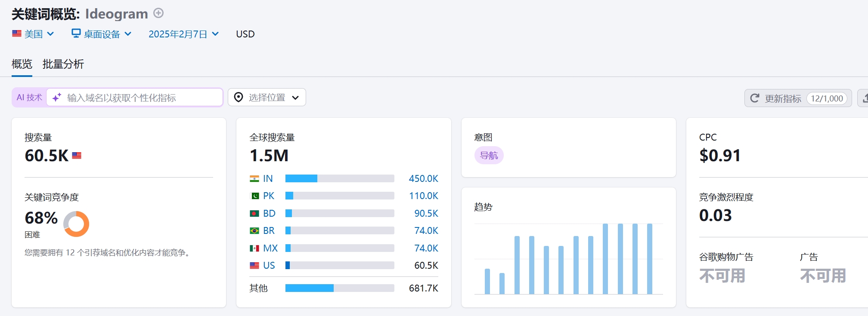Click the US flag in global volume list
This screenshot has width=868, height=316.
click(x=254, y=266)
